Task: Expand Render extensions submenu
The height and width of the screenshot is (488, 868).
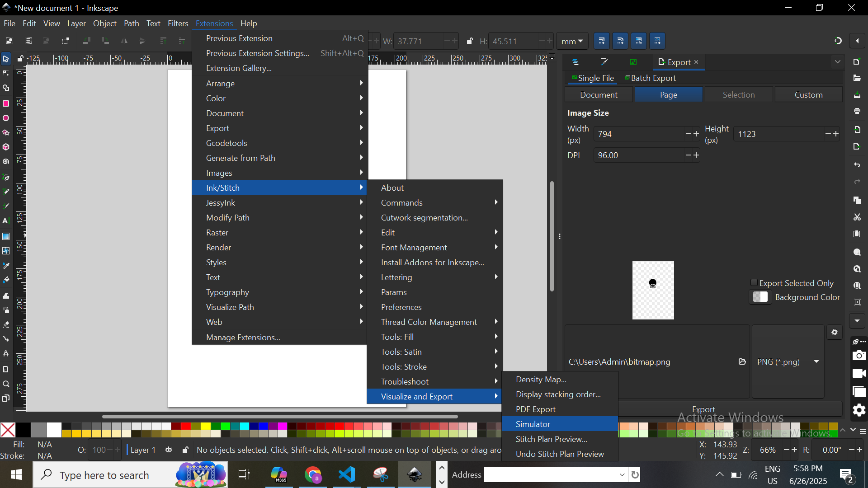Action: (x=279, y=247)
